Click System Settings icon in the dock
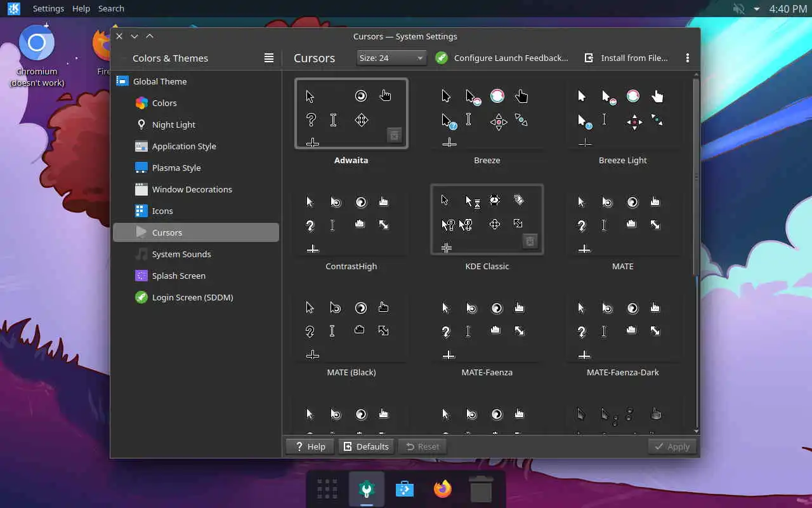The width and height of the screenshot is (812, 508). (366, 490)
